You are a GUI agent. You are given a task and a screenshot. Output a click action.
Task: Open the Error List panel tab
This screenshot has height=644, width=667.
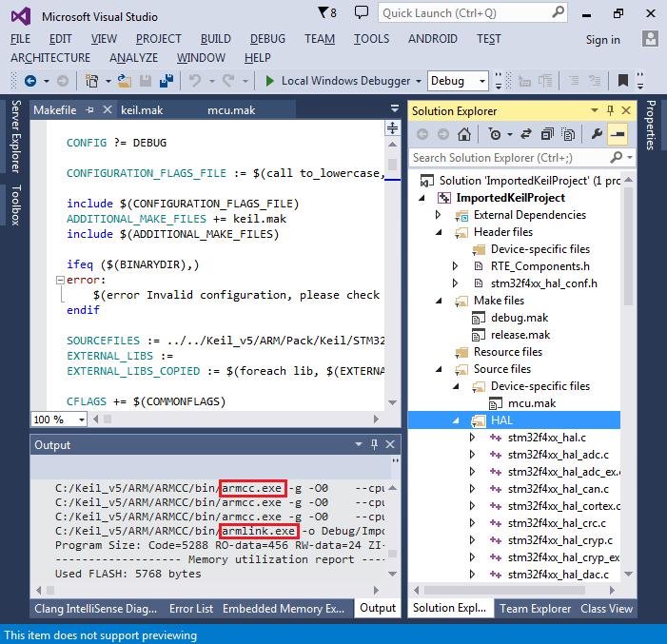191,609
